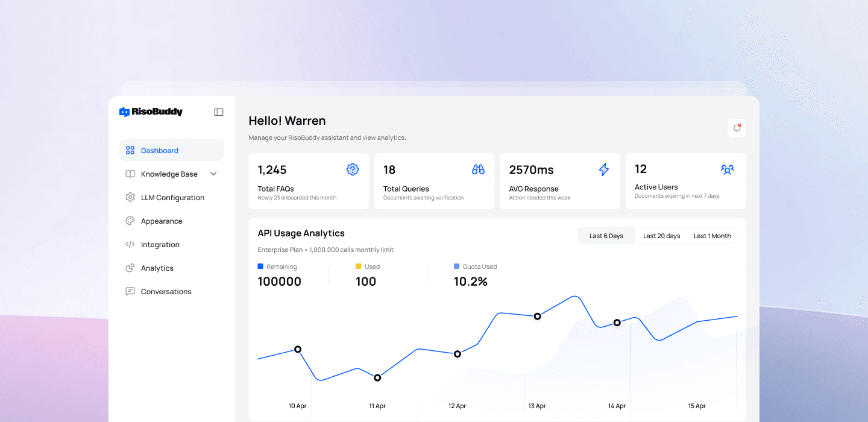This screenshot has height=422, width=868.
Task: Expand the Knowledge Base chevron
Action: point(213,174)
